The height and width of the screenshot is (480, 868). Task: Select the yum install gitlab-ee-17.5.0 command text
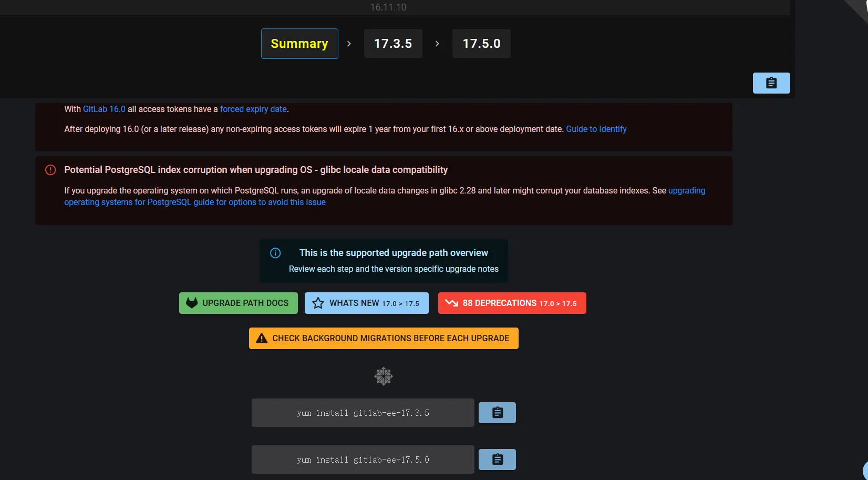pos(363,459)
